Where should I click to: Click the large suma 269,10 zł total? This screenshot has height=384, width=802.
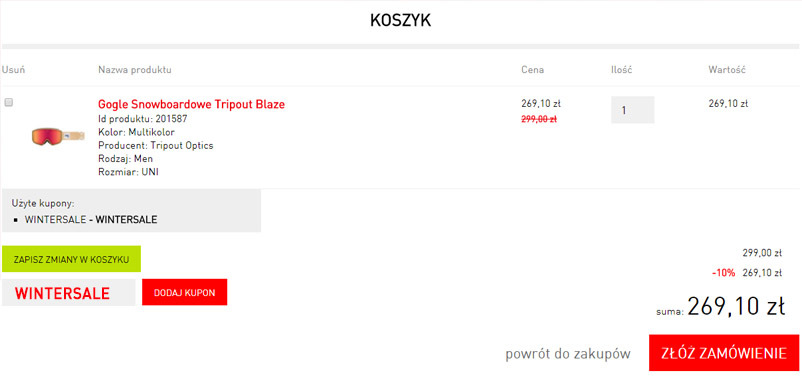pyautogui.click(x=736, y=307)
